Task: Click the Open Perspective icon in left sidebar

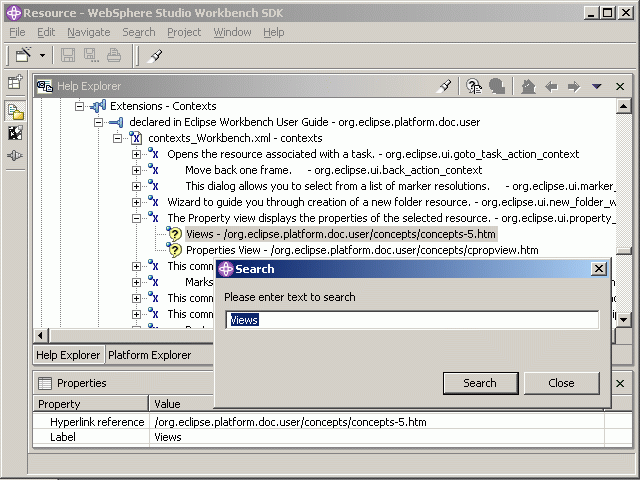Action: (15, 84)
